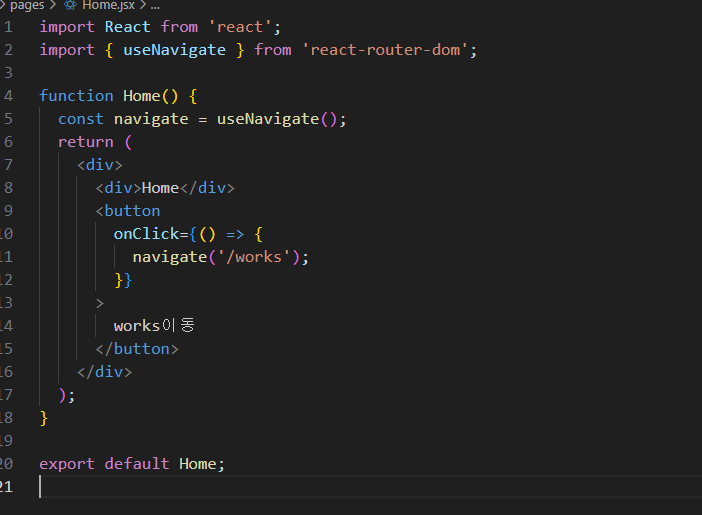Click the React file icon in breadcrumb

70,5
